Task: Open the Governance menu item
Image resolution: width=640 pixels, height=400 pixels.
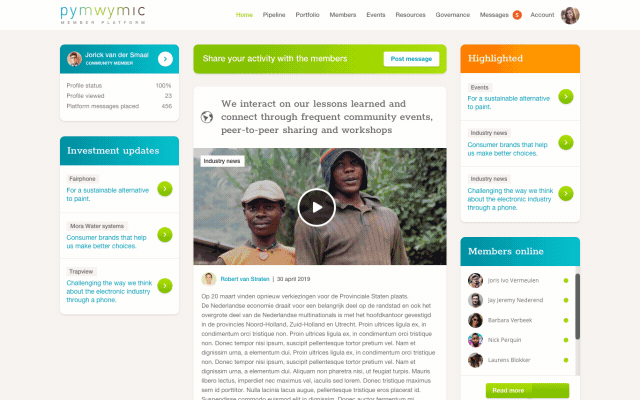Action: [452, 15]
